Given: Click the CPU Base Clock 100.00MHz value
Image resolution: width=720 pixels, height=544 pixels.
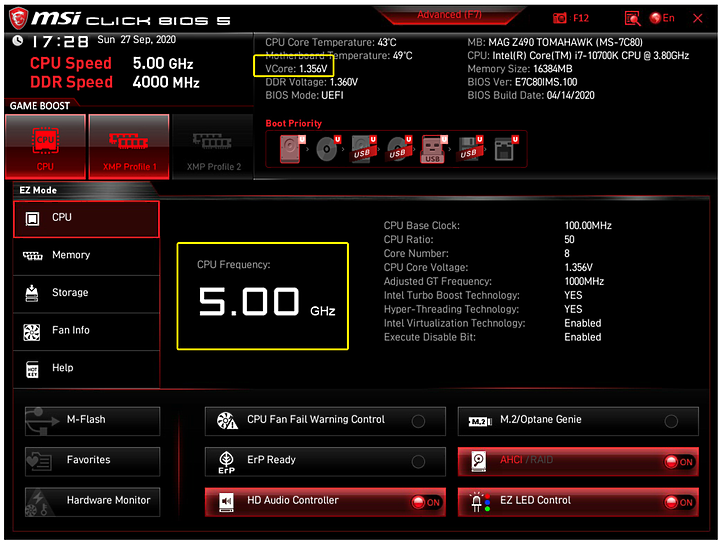Looking at the screenshot, I should pos(588,225).
